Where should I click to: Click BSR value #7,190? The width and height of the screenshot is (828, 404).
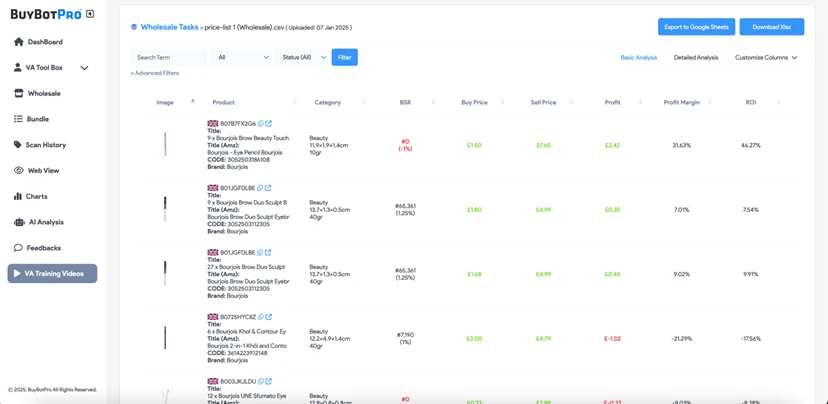coord(405,335)
